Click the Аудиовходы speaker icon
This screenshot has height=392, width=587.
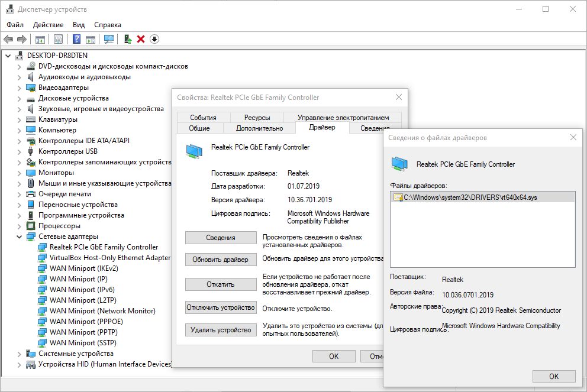click(31, 77)
